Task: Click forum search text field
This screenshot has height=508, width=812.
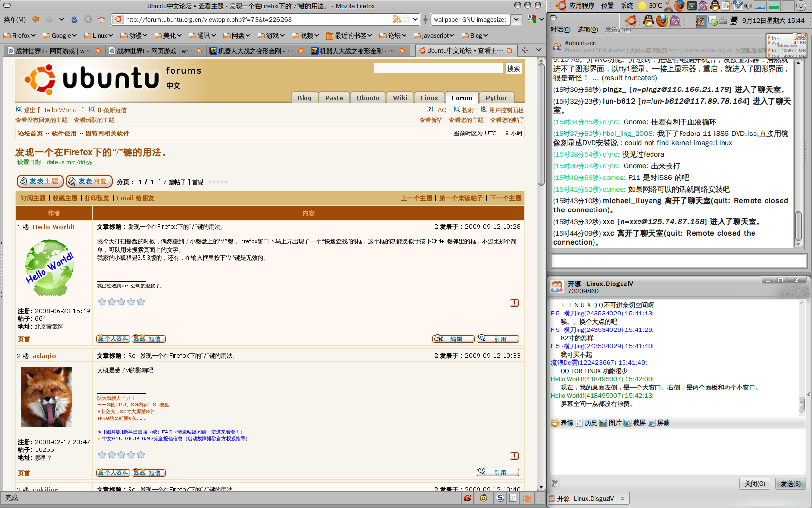Action: [438, 68]
